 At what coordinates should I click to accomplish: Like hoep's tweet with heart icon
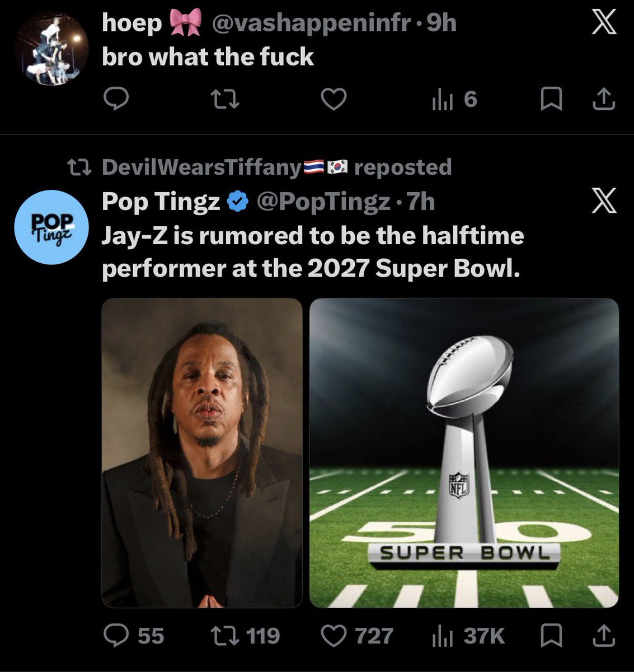coord(334,100)
